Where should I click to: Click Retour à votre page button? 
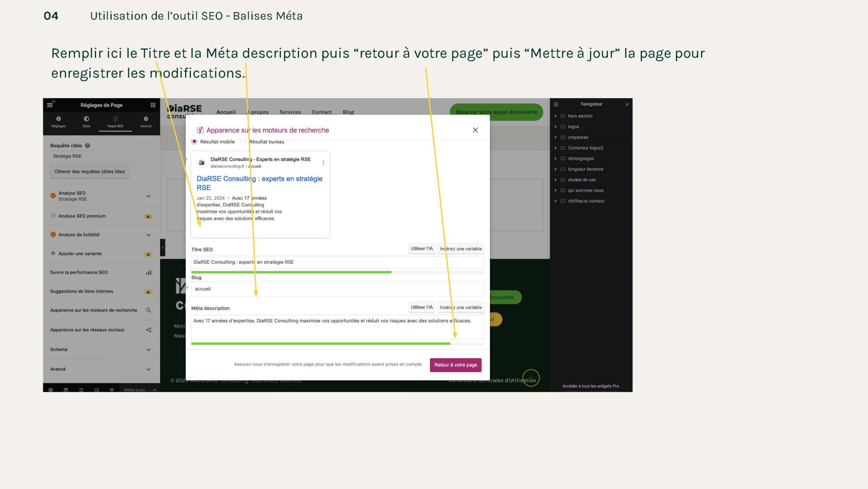pos(455,365)
